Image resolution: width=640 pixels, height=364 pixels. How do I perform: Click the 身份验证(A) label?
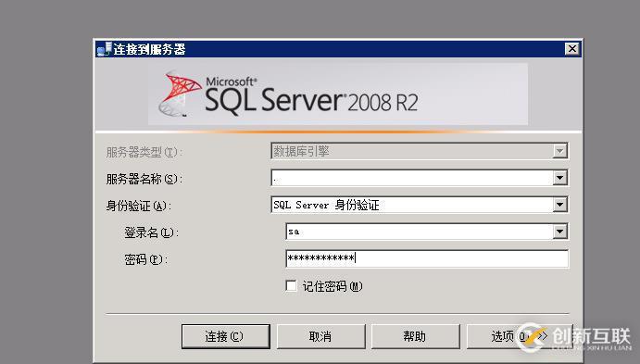click(139, 206)
